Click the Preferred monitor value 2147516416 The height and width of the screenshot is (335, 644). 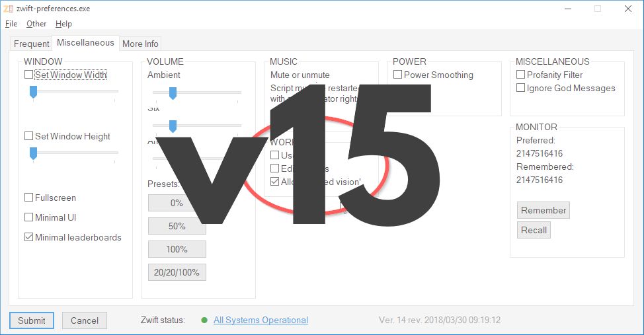coord(540,153)
